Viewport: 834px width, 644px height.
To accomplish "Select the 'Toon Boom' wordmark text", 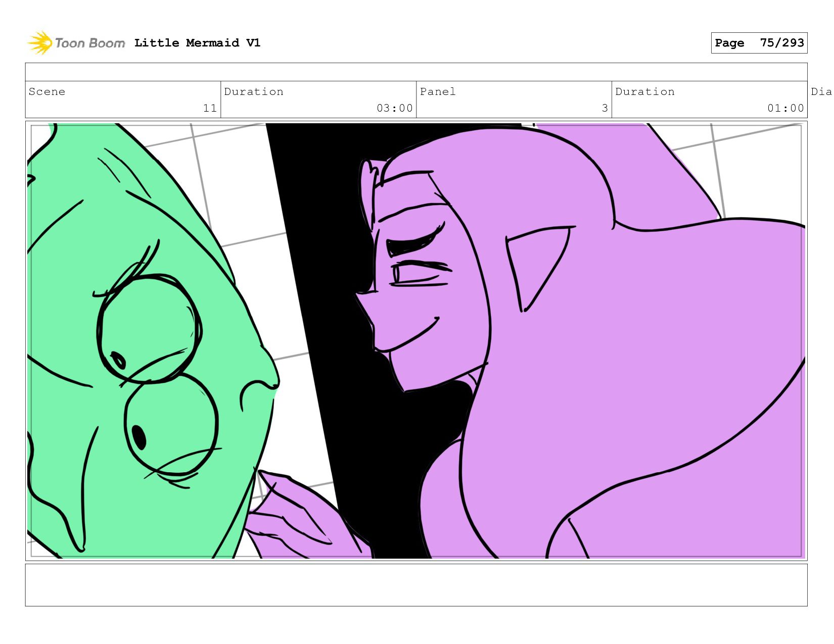I will pyautogui.click(x=90, y=43).
